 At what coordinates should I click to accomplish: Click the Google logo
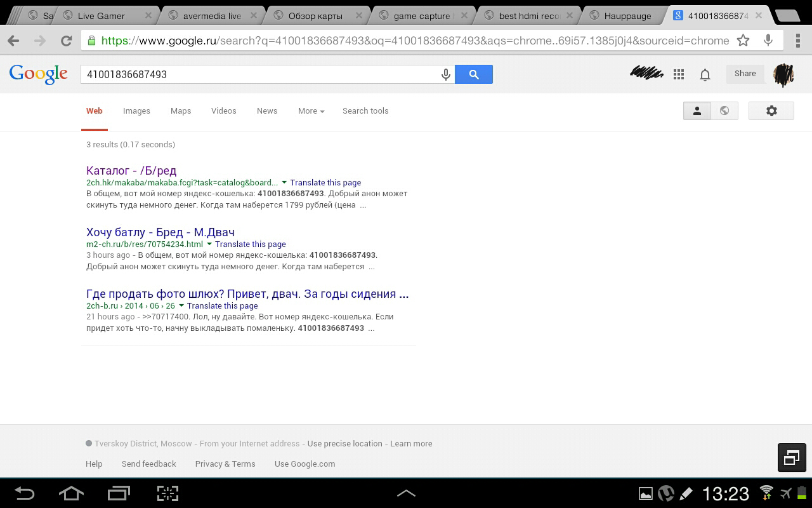tap(38, 74)
